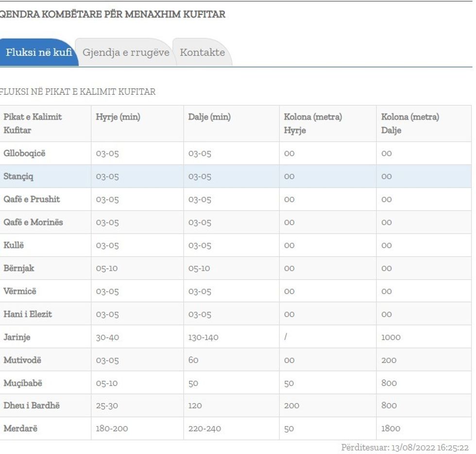This screenshot has width=476, height=454.
Task: Click the Kolona (metra) Dalje header
Action: pyautogui.click(x=410, y=123)
